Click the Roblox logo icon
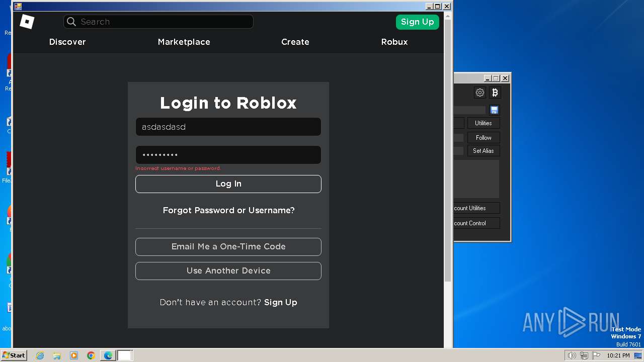Image resolution: width=644 pixels, height=362 pixels. pyautogui.click(x=27, y=22)
